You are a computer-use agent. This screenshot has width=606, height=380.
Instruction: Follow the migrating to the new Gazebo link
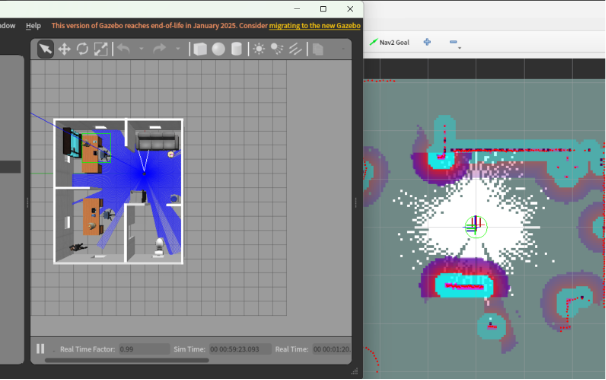coord(315,26)
